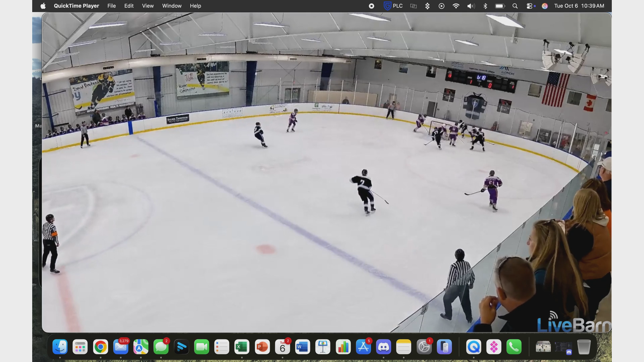Screen dimensions: 644x362
Task: Open the Phone app from the Dock
Action: pos(514,347)
